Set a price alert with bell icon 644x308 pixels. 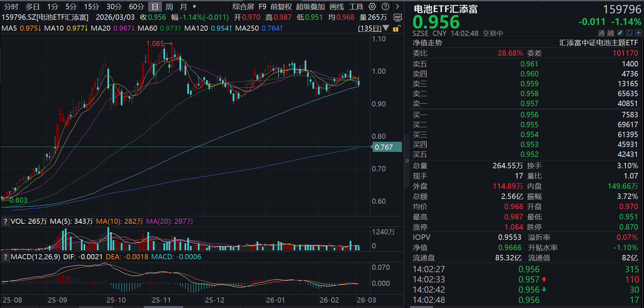(x=629, y=33)
